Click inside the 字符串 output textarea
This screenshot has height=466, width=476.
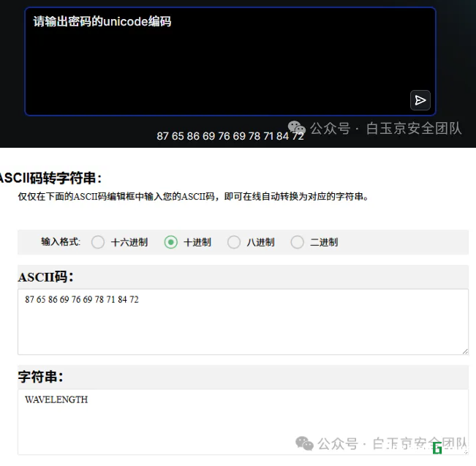[x=243, y=422]
